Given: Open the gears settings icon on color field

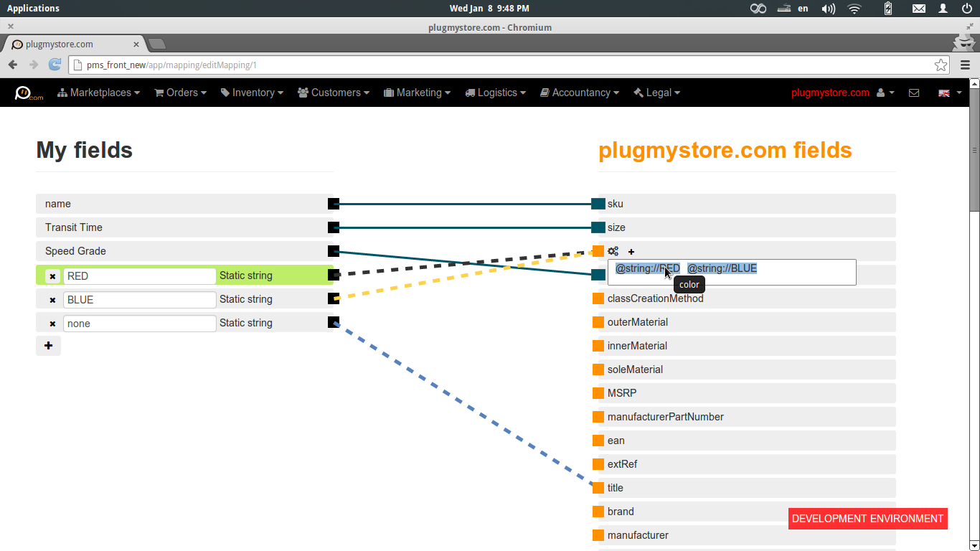Looking at the screenshot, I should point(613,251).
